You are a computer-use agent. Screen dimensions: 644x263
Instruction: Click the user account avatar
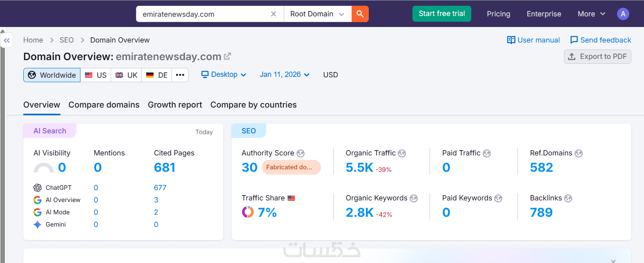pos(623,14)
